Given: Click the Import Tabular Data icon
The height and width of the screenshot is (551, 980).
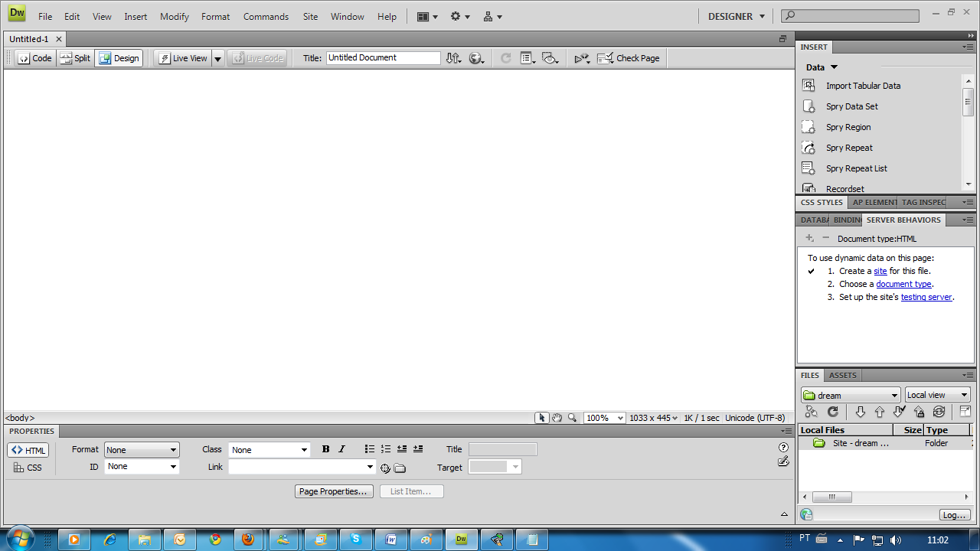Looking at the screenshot, I should (x=808, y=86).
